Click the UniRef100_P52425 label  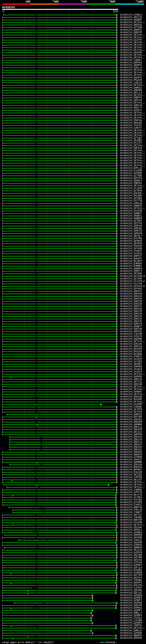131,80
